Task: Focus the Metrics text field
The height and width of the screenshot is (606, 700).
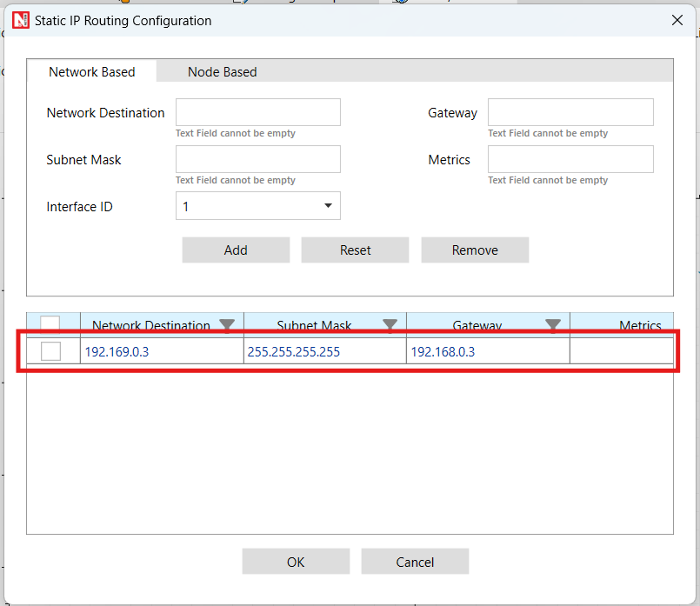Action: [x=570, y=160]
